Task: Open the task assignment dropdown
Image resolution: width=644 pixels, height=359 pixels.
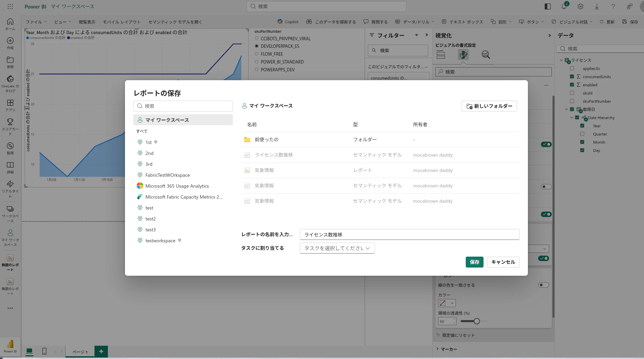Action: (337, 248)
